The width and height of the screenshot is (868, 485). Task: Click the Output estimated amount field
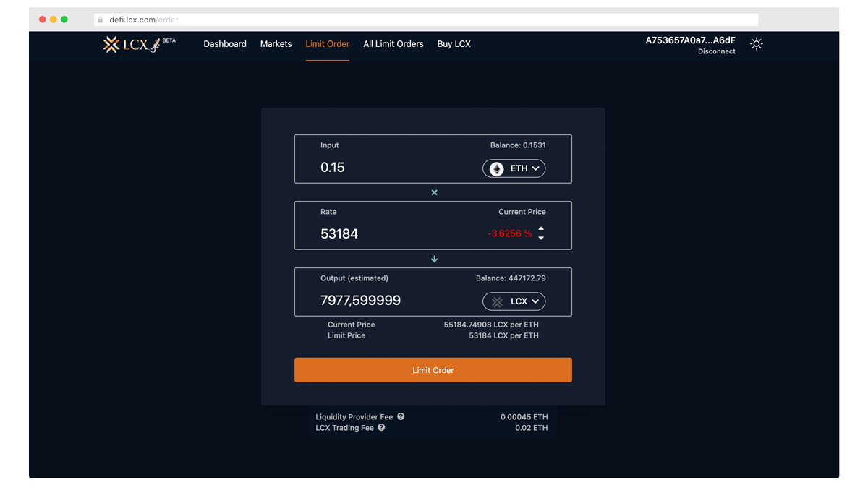pos(360,301)
